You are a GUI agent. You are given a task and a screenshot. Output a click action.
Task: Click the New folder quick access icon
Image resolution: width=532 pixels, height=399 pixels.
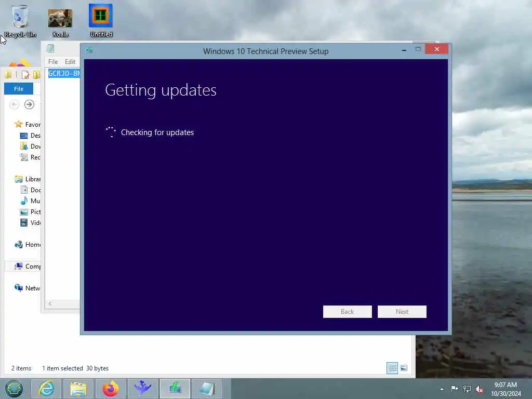(x=36, y=74)
